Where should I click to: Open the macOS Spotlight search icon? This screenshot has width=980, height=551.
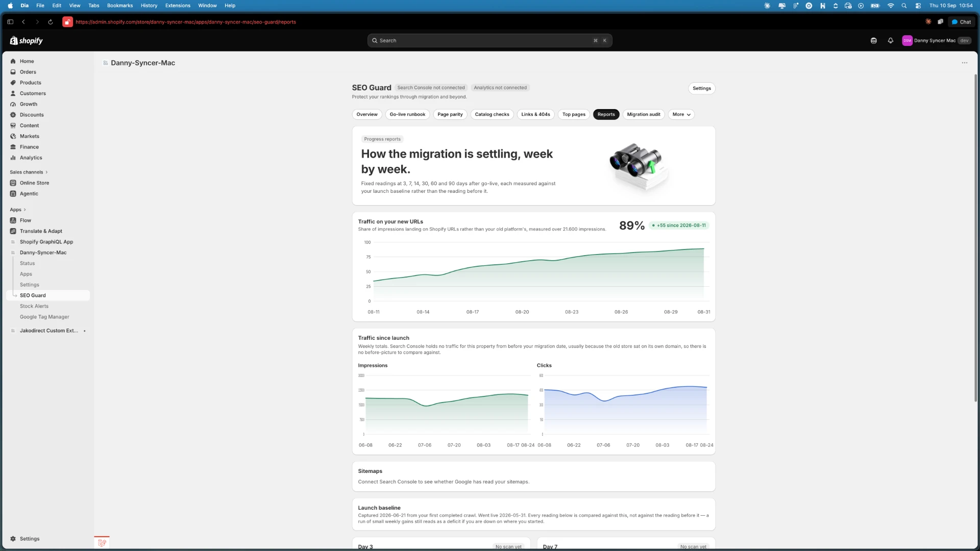pyautogui.click(x=904, y=6)
